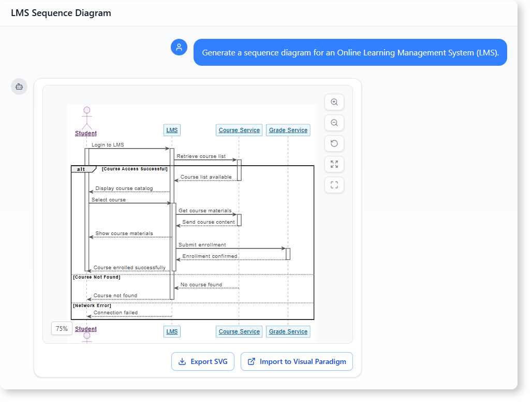The width and height of the screenshot is (532, 408).
Task: Click the 'Submit enrollment' message label
Action: point(202,245)
